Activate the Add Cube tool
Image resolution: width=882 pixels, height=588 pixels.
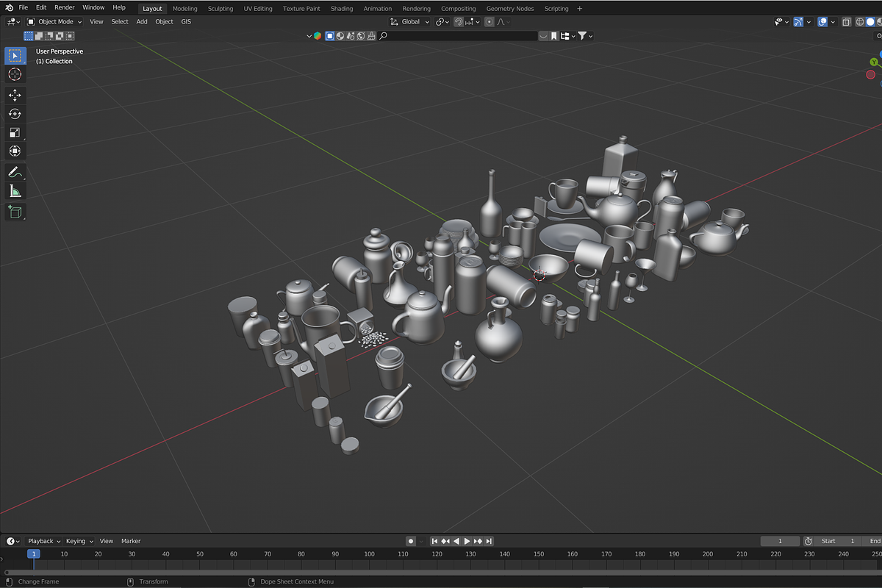point(15,212)
